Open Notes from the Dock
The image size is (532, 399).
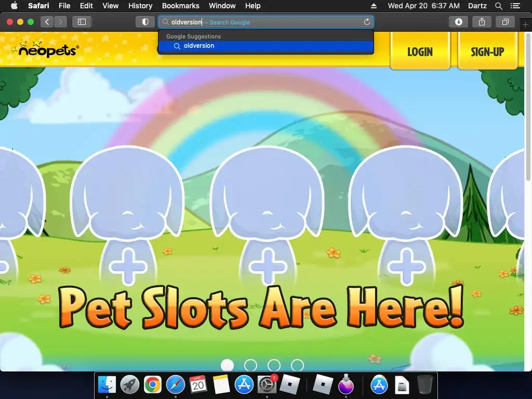click(x=221, y=384)
